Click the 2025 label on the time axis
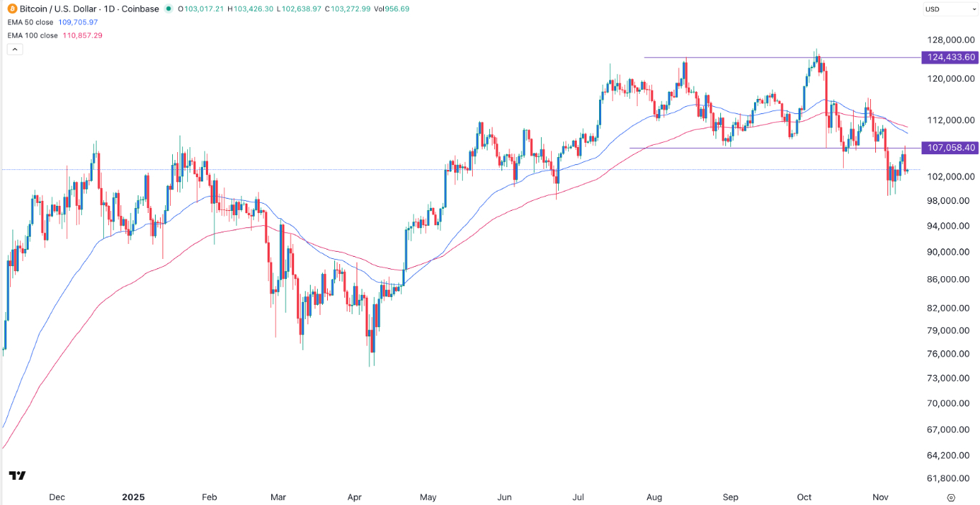The image size is (980, 505). (x=133, y=497)
